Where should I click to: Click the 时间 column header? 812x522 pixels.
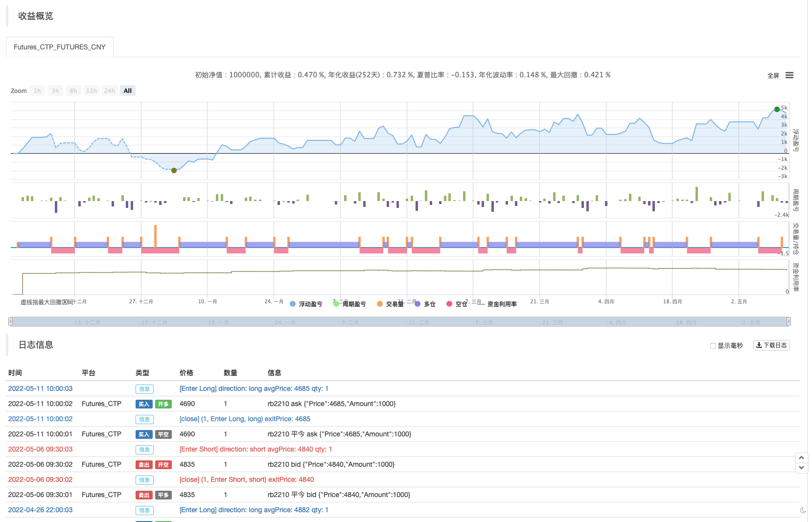coord(15,373)
